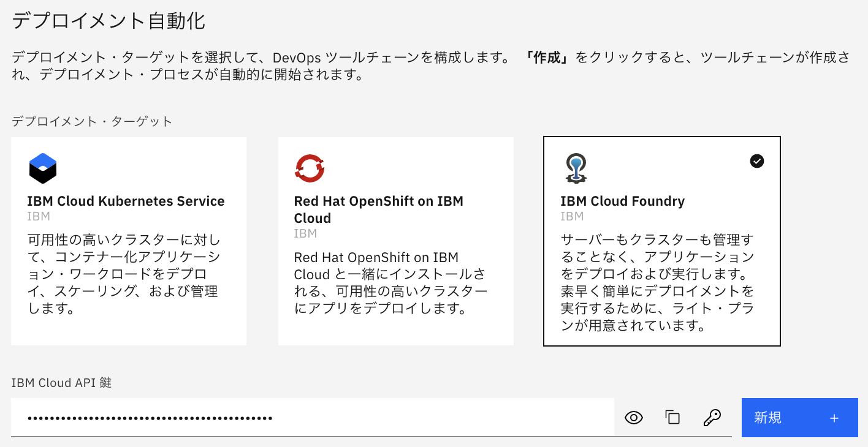
Task: Select the IBM Cloud Kubernetes Service title
Action: click(126, 201)
